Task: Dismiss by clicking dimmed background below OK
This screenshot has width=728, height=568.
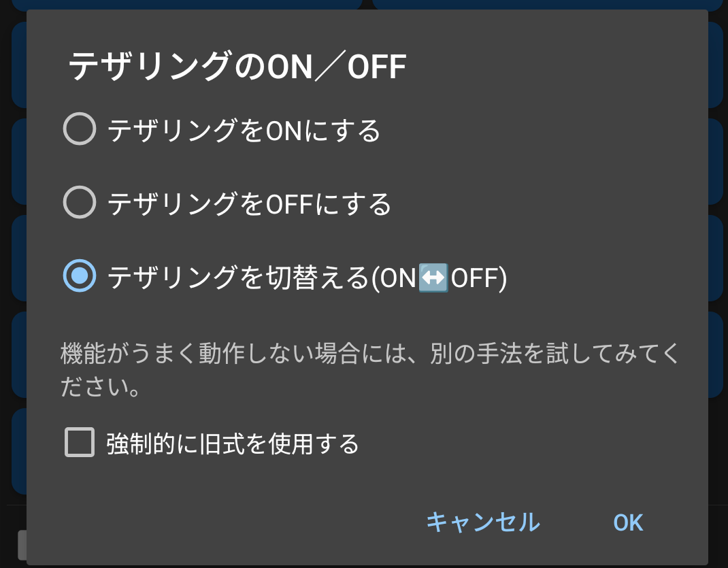Action: click(x=628, y=567)
